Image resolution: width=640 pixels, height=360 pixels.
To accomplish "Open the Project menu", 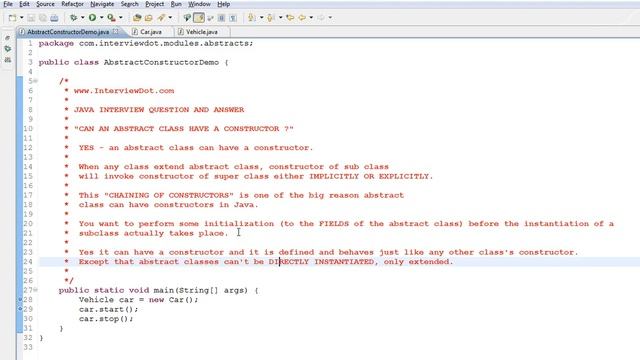I will tap(155, 4).
